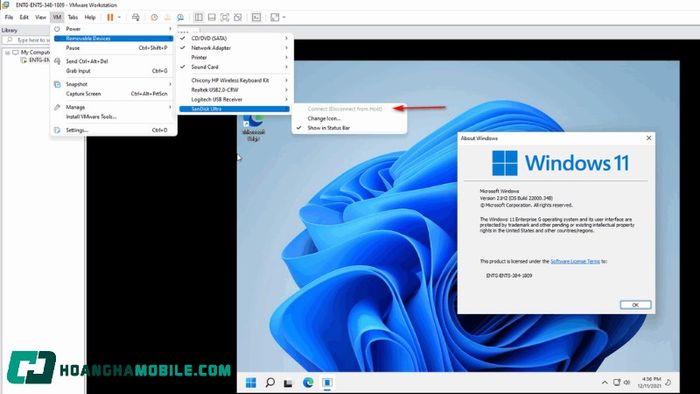
Task: Expand the CD/DVD (SATA) submenu arrow
Action: point(286,38)
